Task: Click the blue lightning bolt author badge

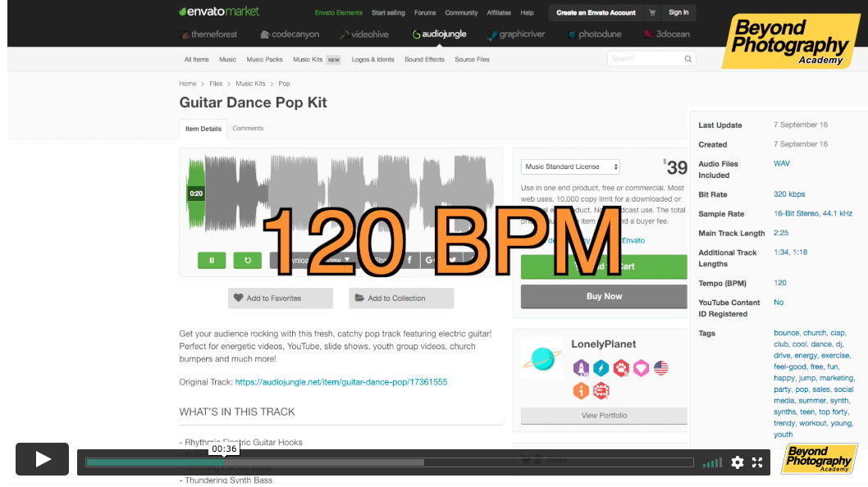Action: point(601,368)
